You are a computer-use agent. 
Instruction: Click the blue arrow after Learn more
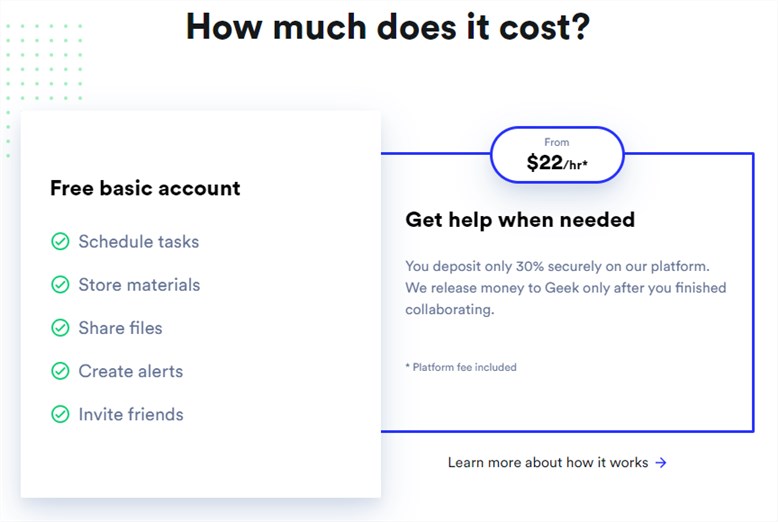661,463
